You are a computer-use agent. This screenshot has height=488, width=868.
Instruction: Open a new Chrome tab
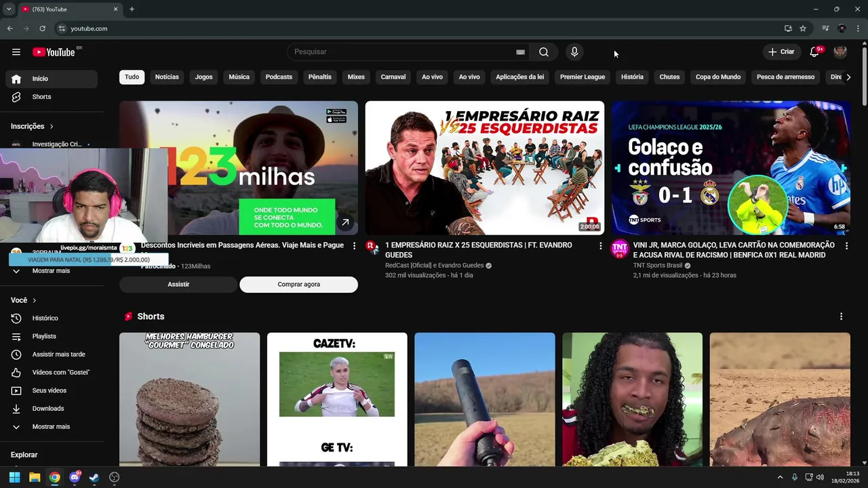(x=132, y=9)
